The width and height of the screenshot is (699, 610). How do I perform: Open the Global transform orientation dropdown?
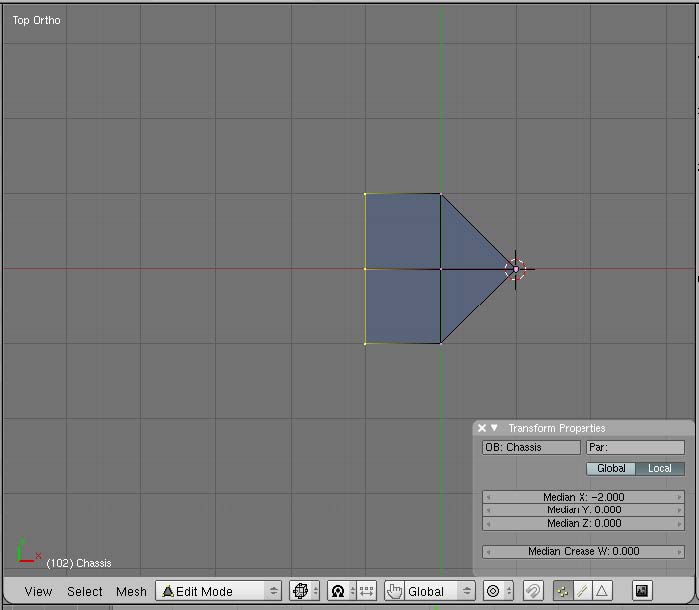click(440, 591)
